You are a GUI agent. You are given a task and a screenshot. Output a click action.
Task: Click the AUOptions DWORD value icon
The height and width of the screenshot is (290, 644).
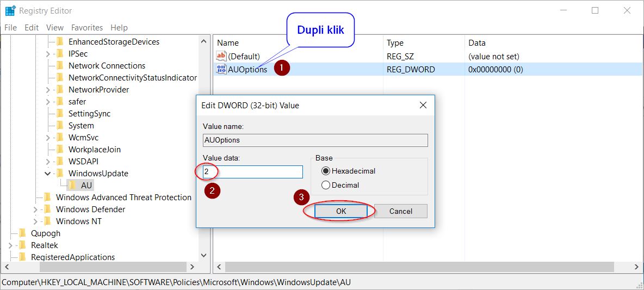pyautogui.click(x=221, y=70)
